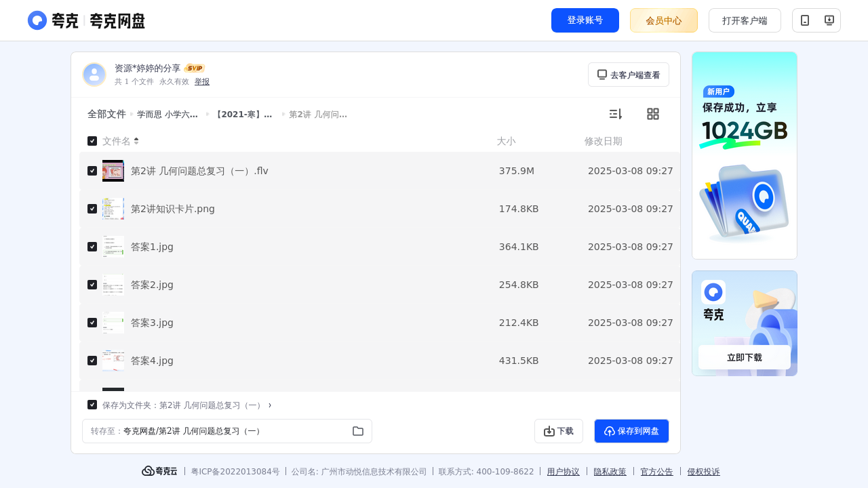Click the 转存至 destination path field
Viewport: 868px width, 488px height.
pyautogui.click(x=227, y=431)
